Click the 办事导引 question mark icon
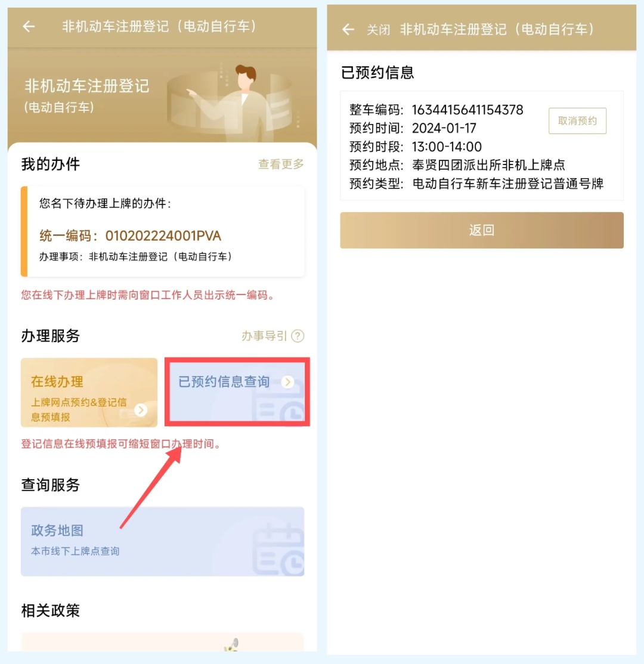The height and width of the screenshot is (664, 644). (298, 336)
